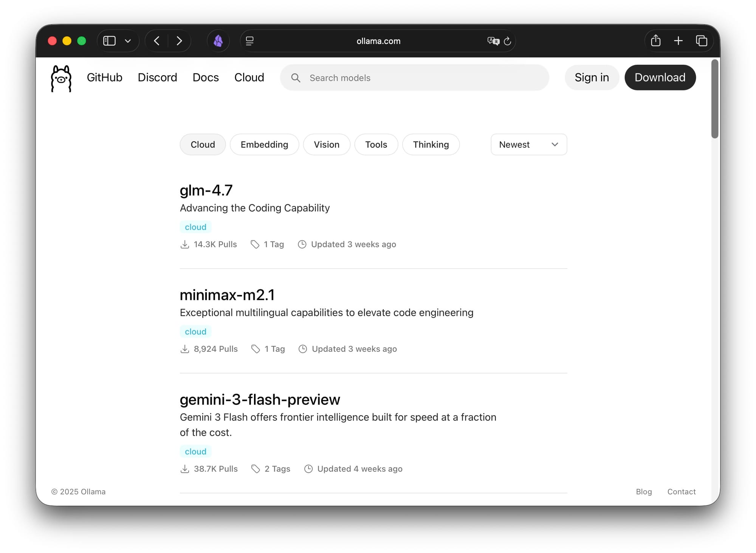Open the reader view icon in address bar
Viewport: 756px width, 553px height.
249,41
